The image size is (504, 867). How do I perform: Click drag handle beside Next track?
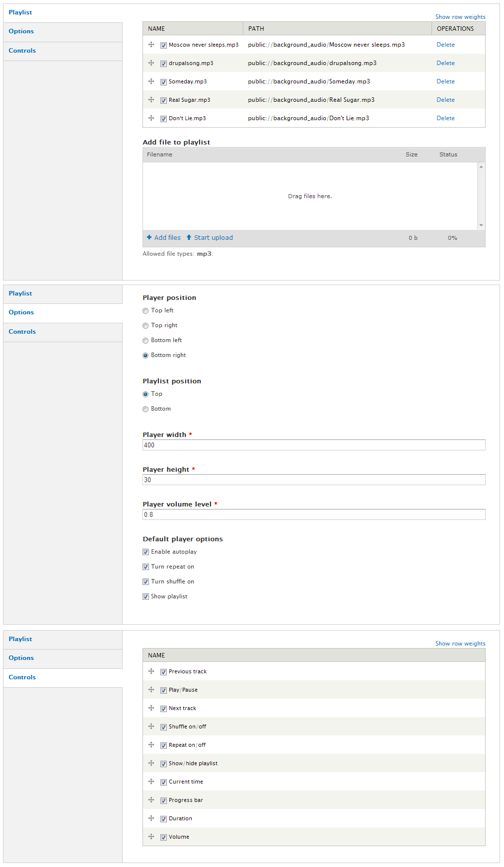point(151,708)
